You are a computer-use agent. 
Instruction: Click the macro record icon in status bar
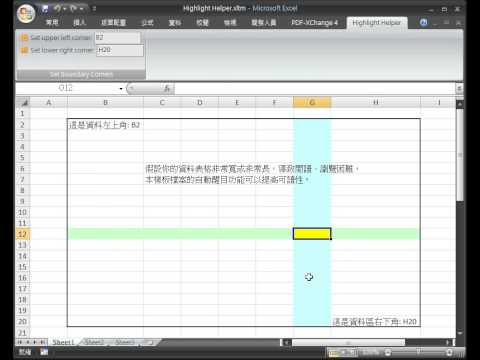44,351
